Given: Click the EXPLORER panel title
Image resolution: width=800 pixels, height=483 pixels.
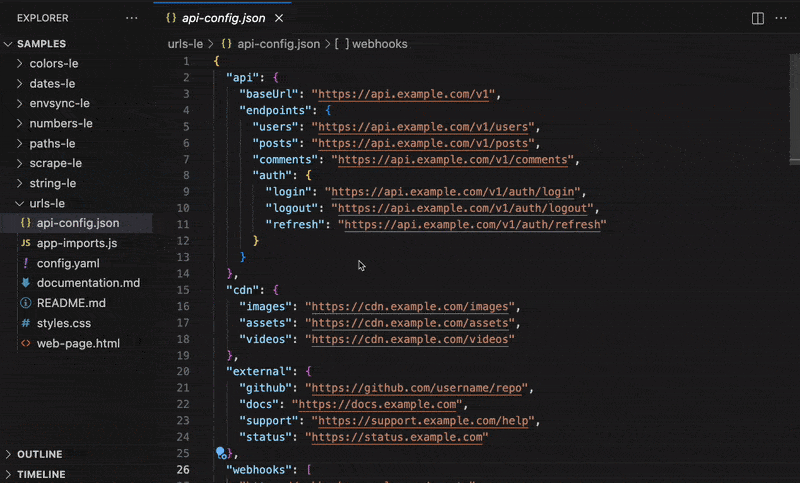Looking at the screenshot, I should pyautogui.click(x=42, y=18).
